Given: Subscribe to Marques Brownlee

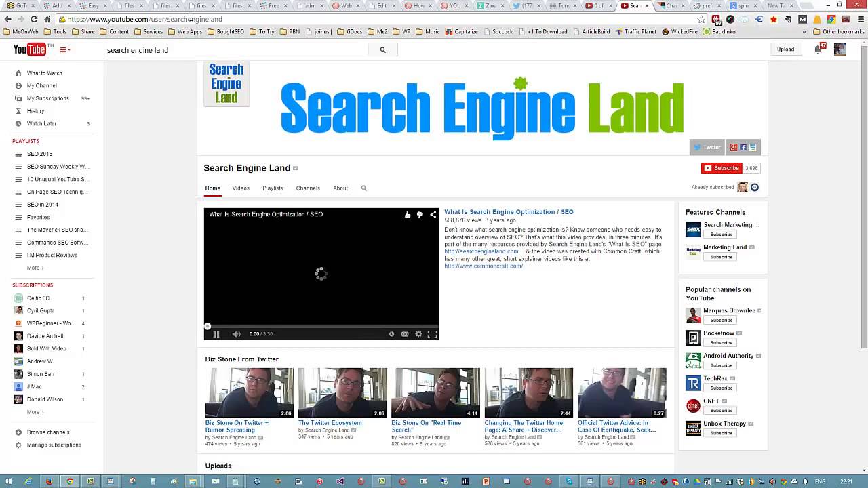Looking at the screenshot, I should click(x=721, y=320).
